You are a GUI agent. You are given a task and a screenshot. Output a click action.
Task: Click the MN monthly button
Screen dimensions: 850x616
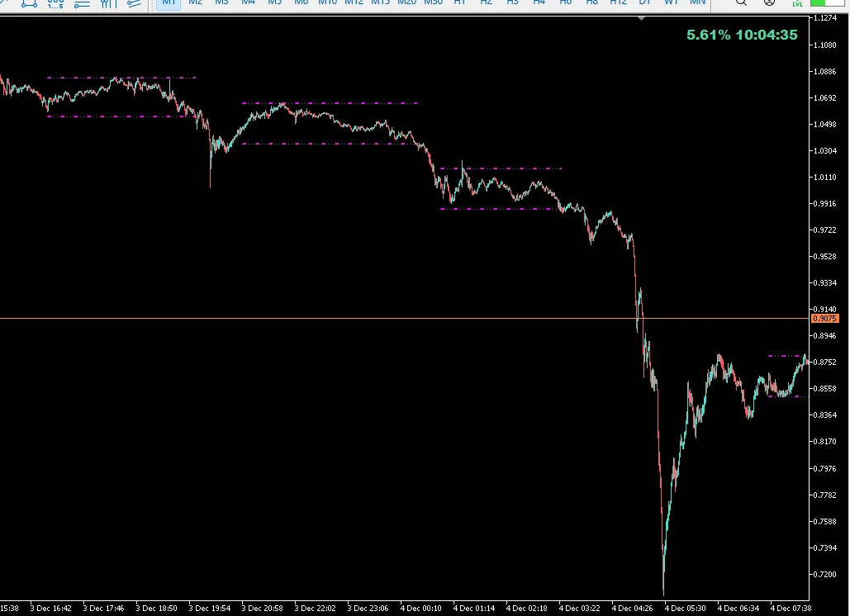pos(698,3)
